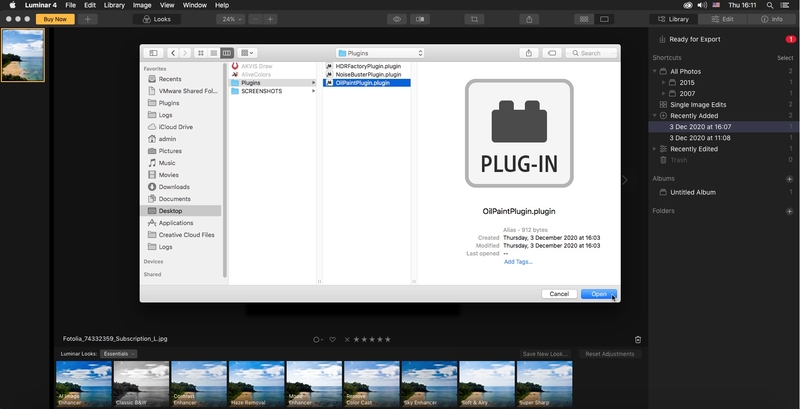Click the forward arrow in file dialog
Image resolution: width=800 pixels, height=409 pixels.
[185, 53]
